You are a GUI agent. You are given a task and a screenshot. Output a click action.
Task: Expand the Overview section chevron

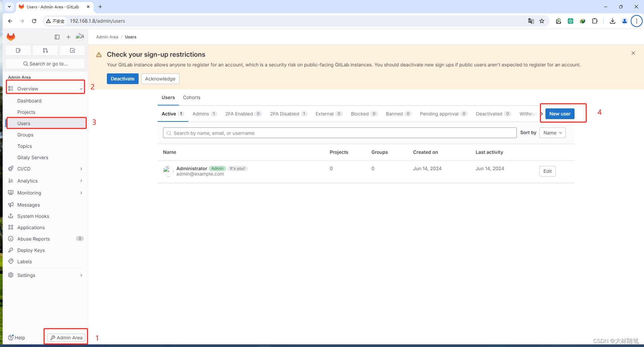click(x=80, y=88)
